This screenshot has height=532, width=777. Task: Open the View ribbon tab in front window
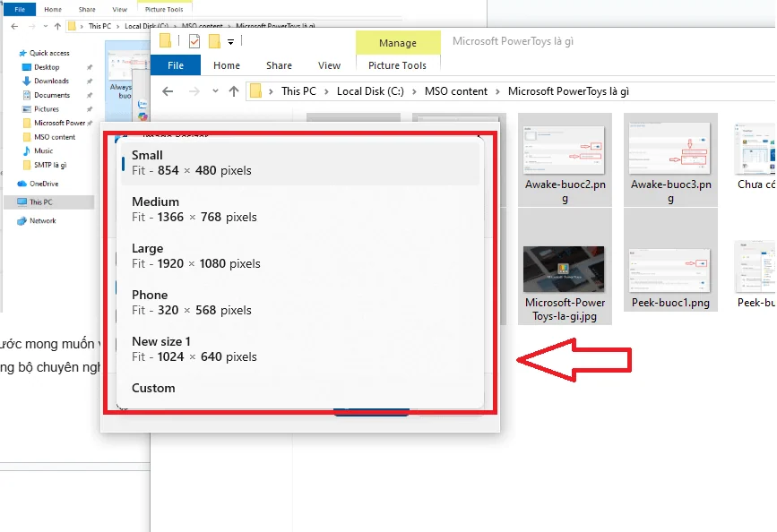pos(329,65)
